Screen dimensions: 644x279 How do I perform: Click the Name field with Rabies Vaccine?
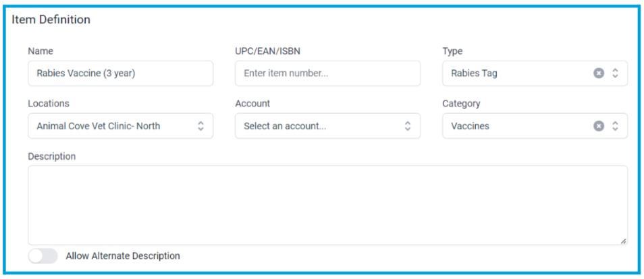point(120,73)
